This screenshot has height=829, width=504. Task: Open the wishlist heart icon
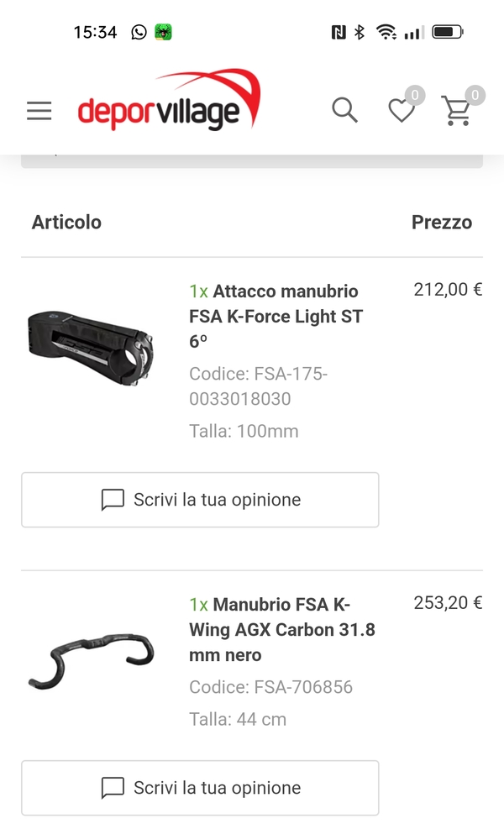pyautogui.click(x=402, y=111)
